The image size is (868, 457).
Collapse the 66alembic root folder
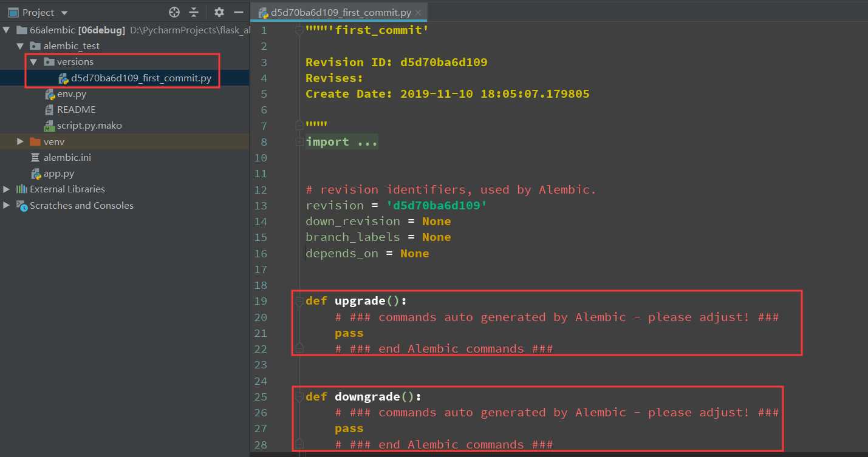click(x=7, y=30)
